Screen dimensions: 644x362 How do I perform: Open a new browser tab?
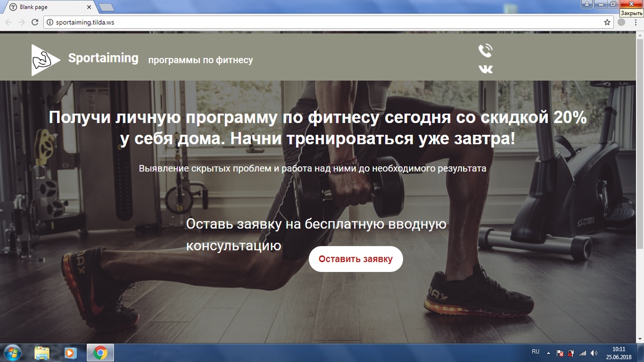click(x=106, y=8)
